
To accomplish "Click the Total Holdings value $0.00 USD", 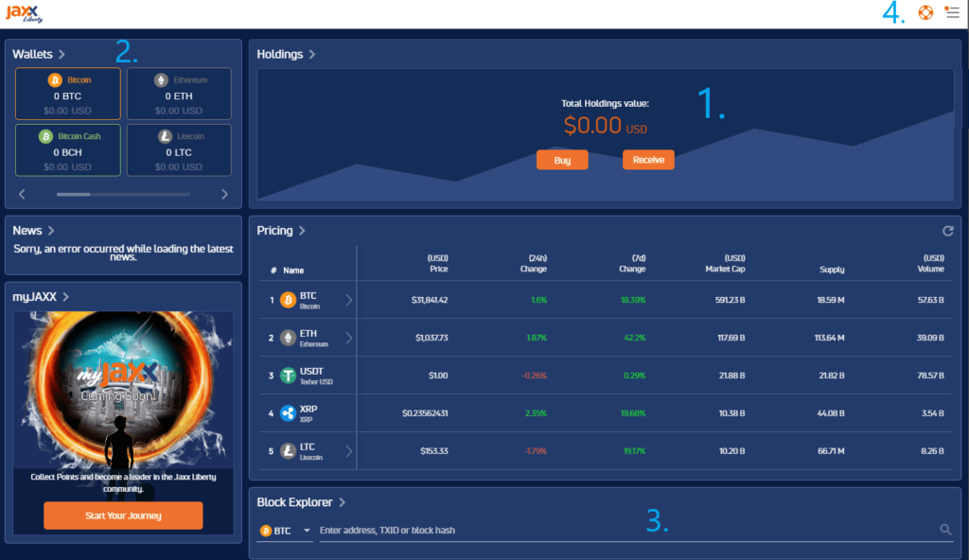I will (605, 126).
